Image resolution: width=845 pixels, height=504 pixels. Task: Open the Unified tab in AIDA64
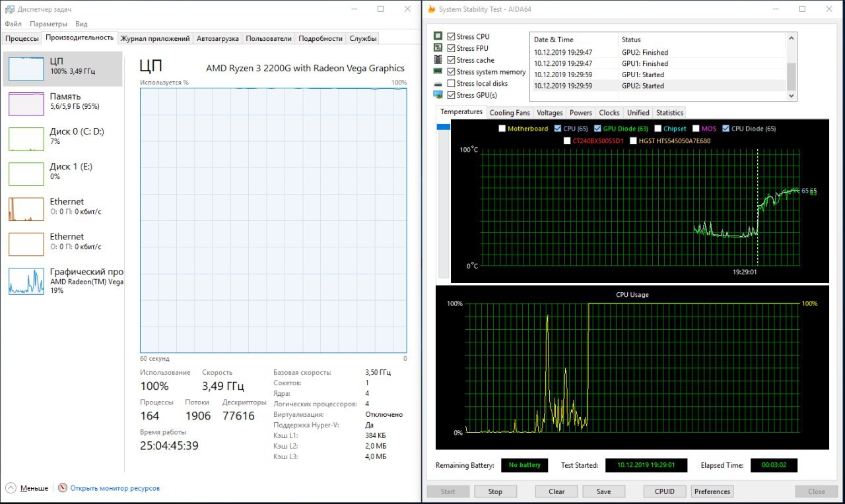point(638,113)
